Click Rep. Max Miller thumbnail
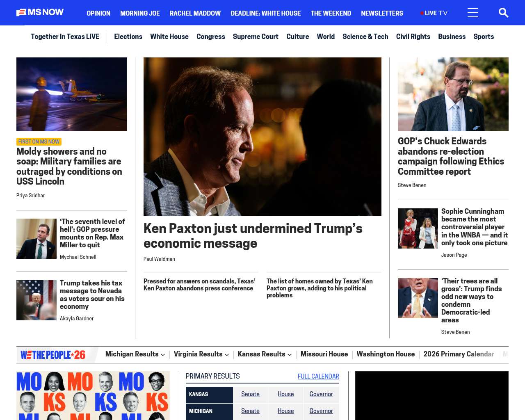 point(37,239)
